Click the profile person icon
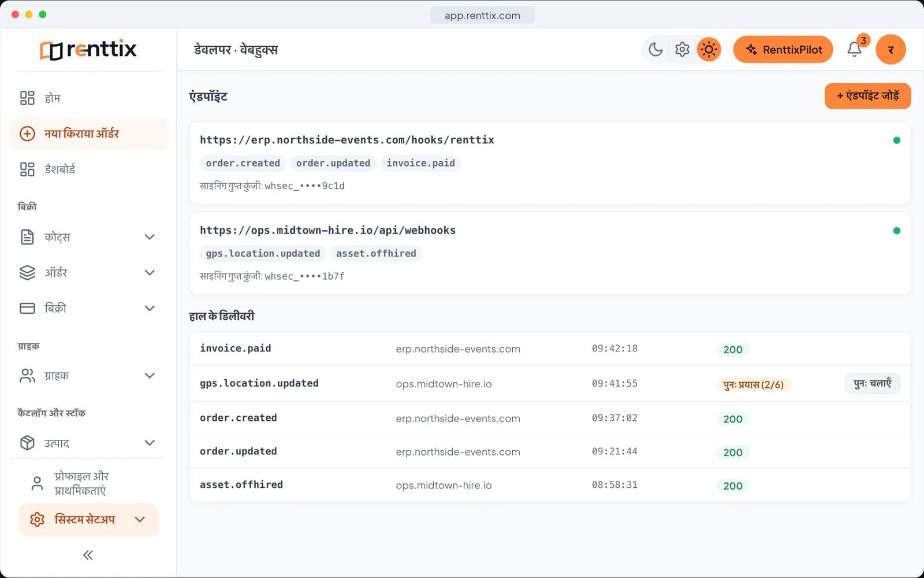 (x=37, y=483)
